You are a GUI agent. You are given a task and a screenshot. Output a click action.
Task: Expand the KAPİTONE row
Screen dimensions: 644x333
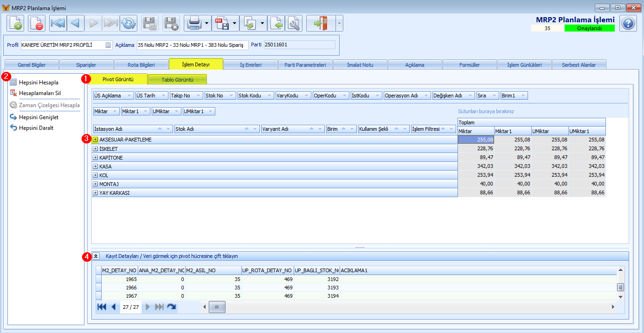(x=96, y=158)
